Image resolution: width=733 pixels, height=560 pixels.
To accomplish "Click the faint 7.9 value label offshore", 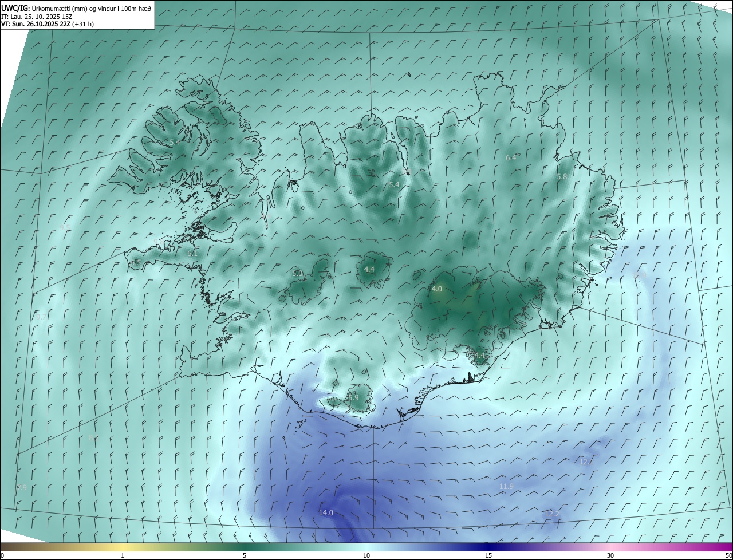I will click(x=22, y=487).
